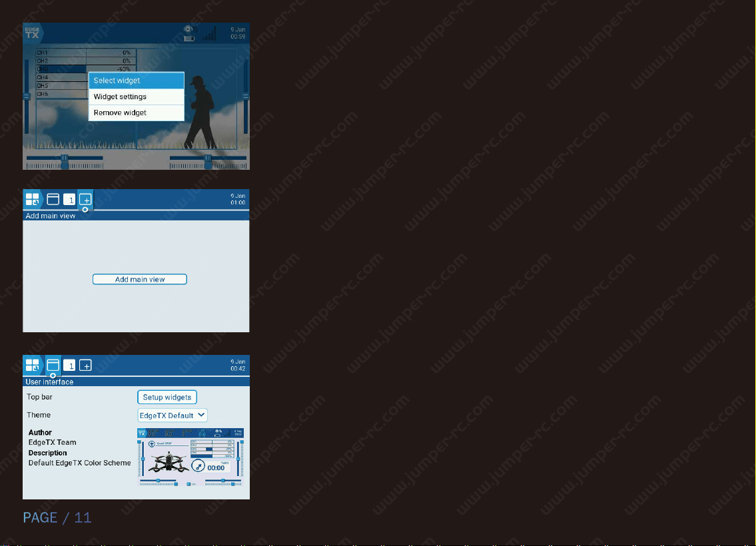Image resolution: width=756 pixels, height=546 pixels.
Task: Select the CH2 channel row
Action: tap(85, 61)
